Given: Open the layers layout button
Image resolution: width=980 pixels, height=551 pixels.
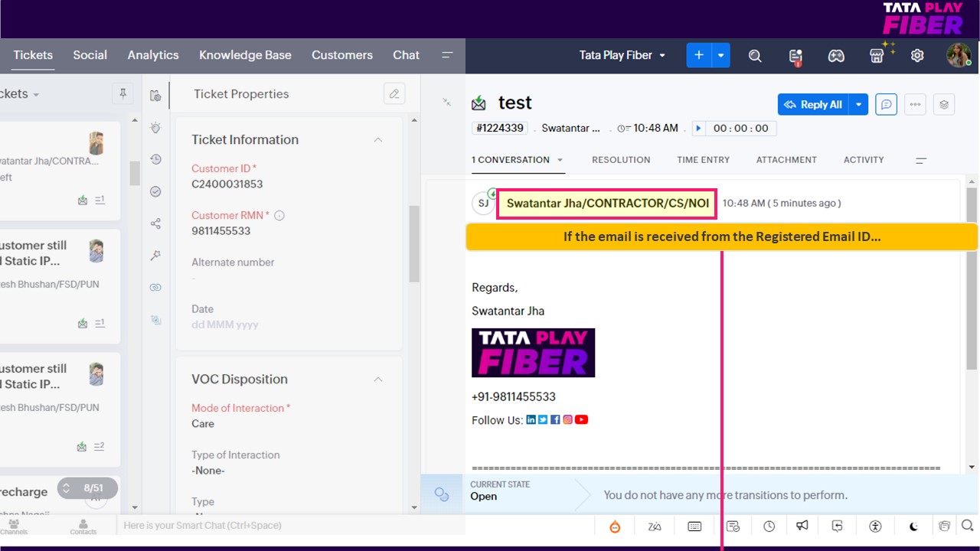Looking at the screenshot, I should coord(944,105).
